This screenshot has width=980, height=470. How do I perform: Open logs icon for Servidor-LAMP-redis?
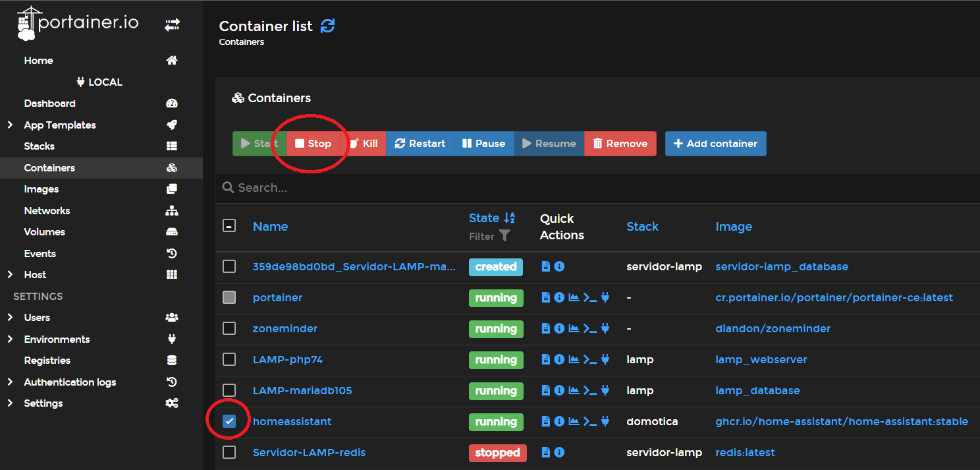(545, 453)
